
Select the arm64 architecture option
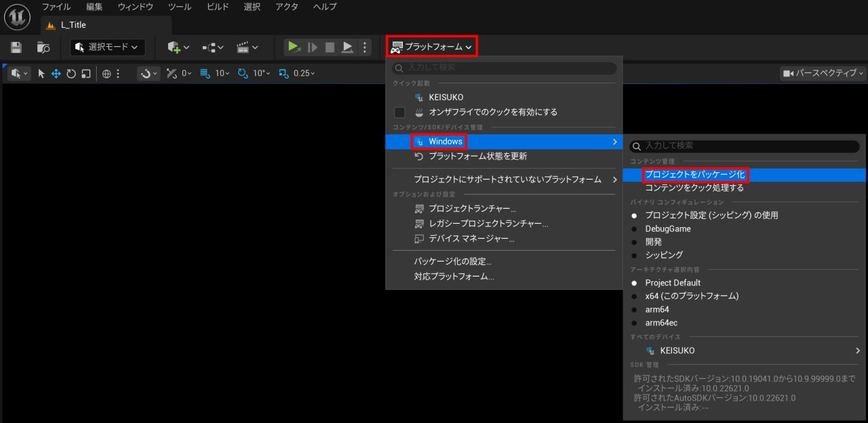click(656, 310)
